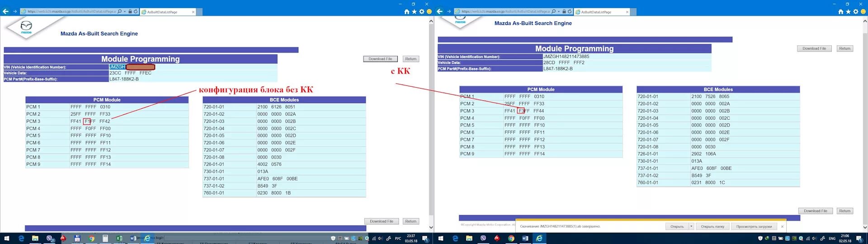This screenshot has width=868, height=244.
Task: Click volume icon on left taskbar tray
Action: [x=380, y=239]
